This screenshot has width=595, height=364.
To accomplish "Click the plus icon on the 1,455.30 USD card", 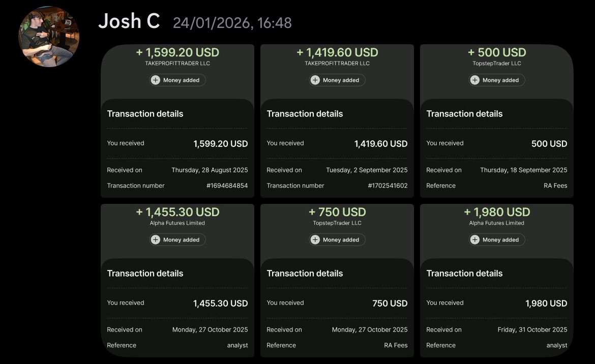I will click(156, 240).
